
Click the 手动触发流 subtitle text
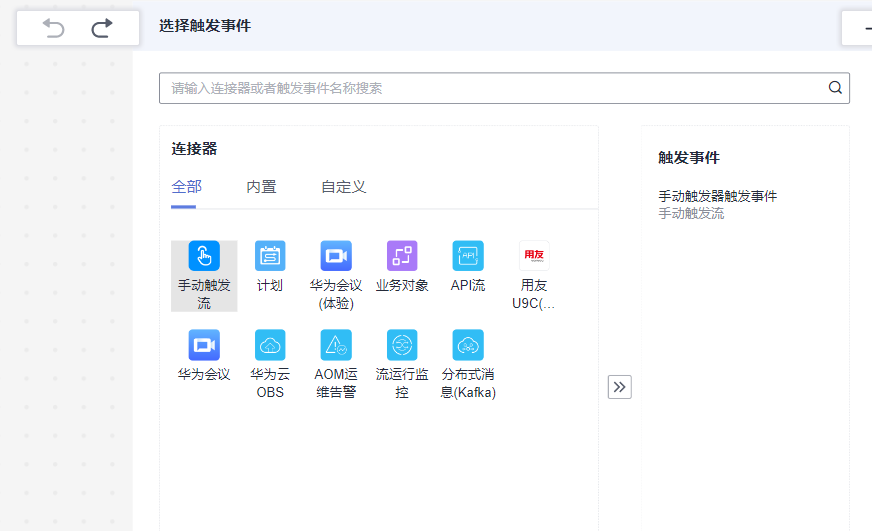pos(691,214)
